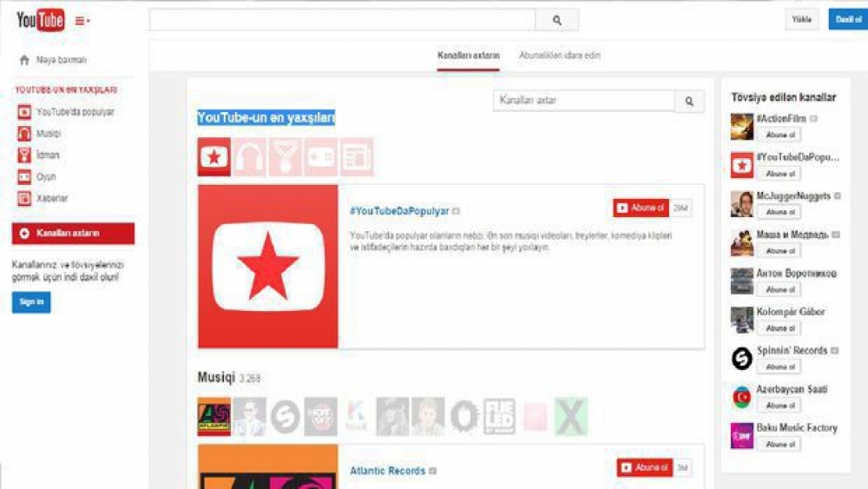Click the blue Daxil ol button
This screenshot has height=489, width=868.
click(848, 19)
